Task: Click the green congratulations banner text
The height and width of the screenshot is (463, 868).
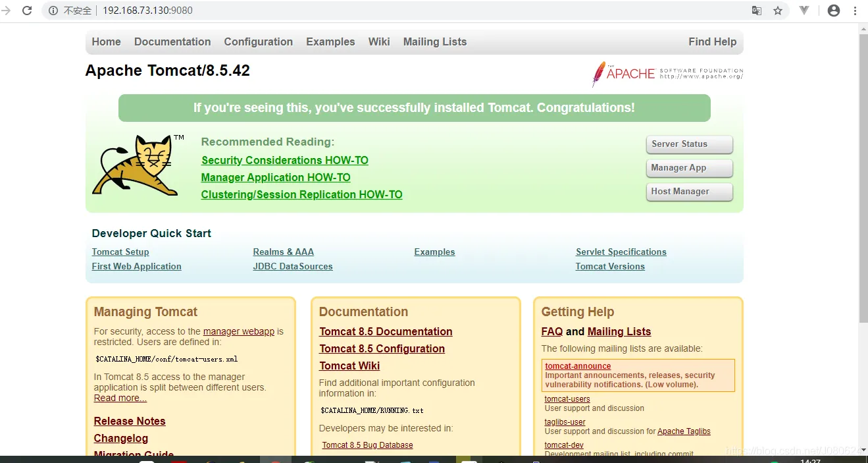Action: point(414,108)
